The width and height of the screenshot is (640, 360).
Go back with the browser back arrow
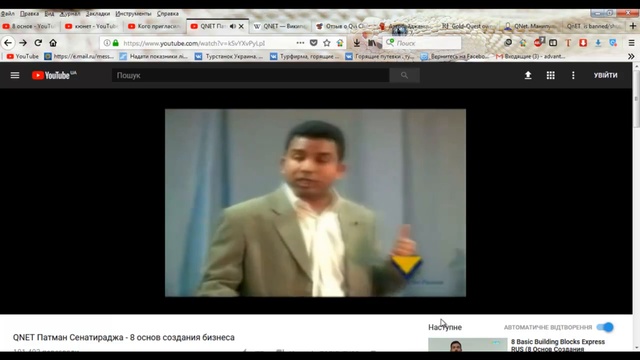pos(8,43)
